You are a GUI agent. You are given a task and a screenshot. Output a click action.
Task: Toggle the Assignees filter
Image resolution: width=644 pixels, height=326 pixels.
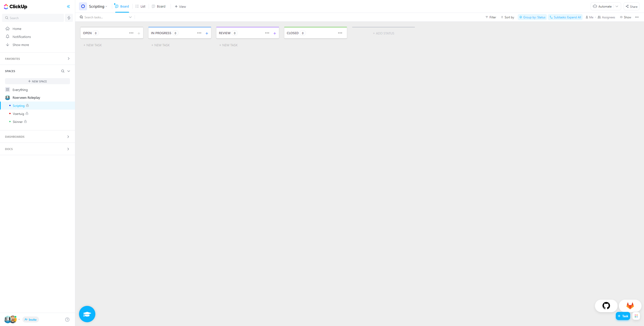606,17
